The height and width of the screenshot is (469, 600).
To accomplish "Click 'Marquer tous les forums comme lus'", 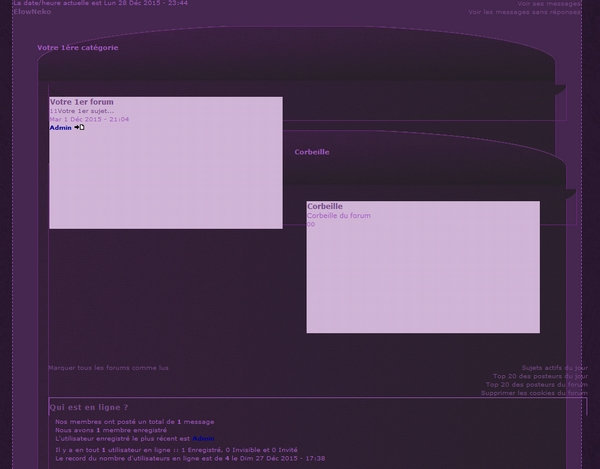I will coord(108,368).
